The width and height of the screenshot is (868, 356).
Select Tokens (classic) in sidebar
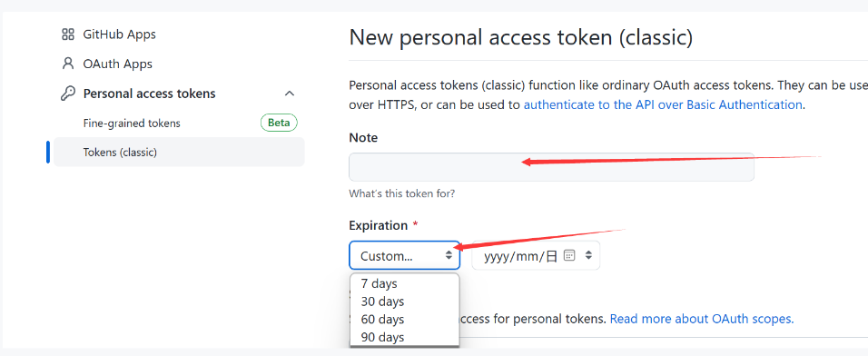[x=179, y=153]
